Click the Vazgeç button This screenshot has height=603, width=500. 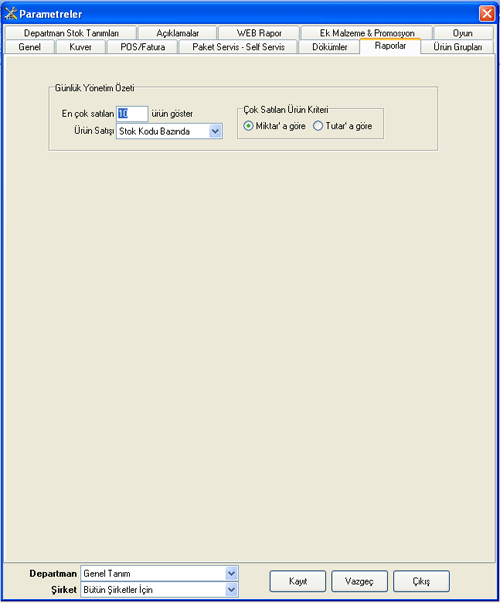[x=359, y=581]
